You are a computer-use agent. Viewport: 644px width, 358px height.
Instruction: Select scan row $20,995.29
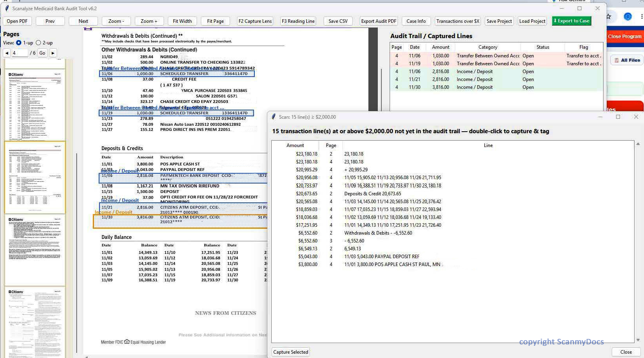[x=452, y=170]
